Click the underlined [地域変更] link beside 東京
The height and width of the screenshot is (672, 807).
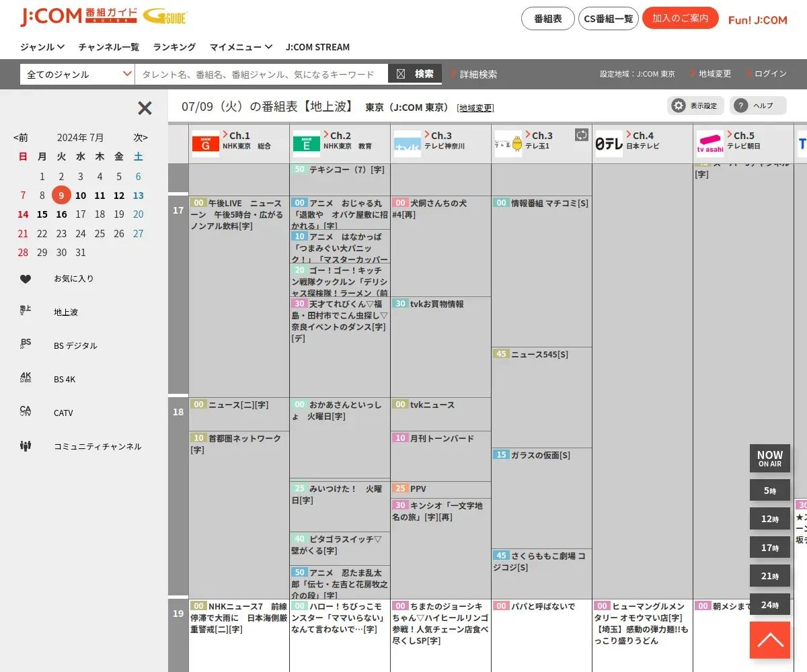[x=475, y=108]
